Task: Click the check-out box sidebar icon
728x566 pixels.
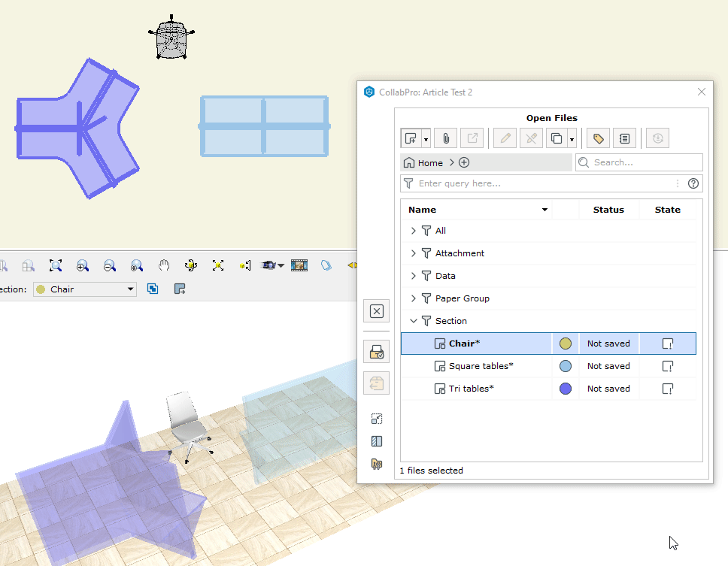Action: (x=377, y=383)
